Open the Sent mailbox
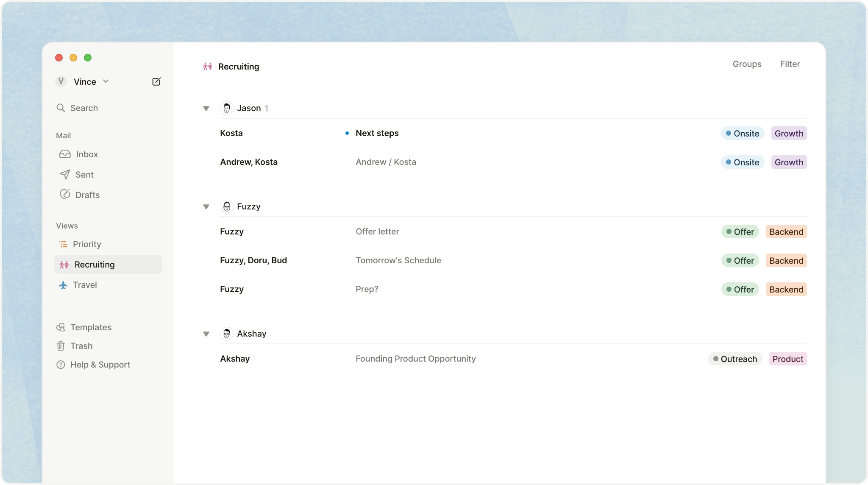 (108, 175)
